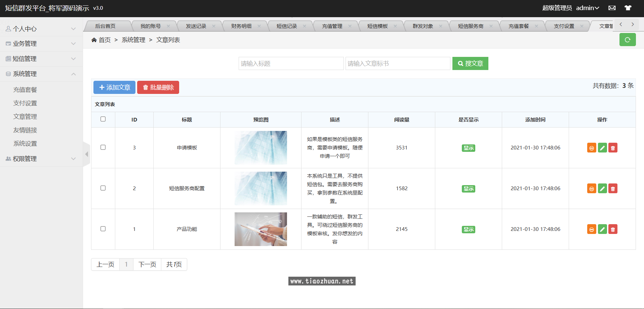Tick the checkbox for article ID 2
Screen dimensions: 644x309
point(103,188)
